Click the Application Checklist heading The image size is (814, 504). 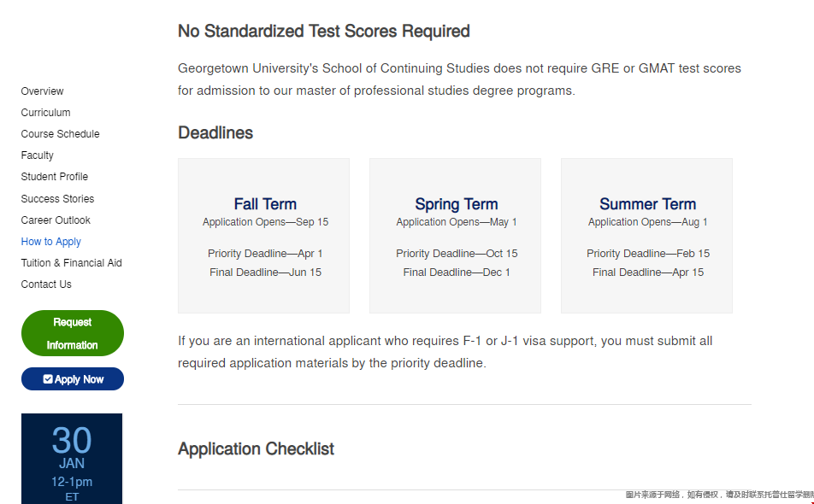[256, 448]
